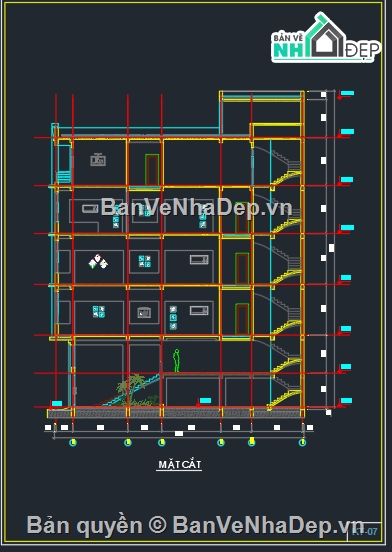Viewport: 392px width, 552px height.
Task: Click the green human scale figure
Action: [x=176, y=360]
